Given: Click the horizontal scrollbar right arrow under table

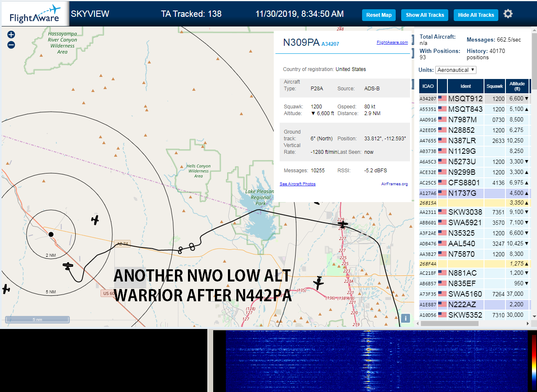Looking at the screenshot, I should [x=528, y=324].
